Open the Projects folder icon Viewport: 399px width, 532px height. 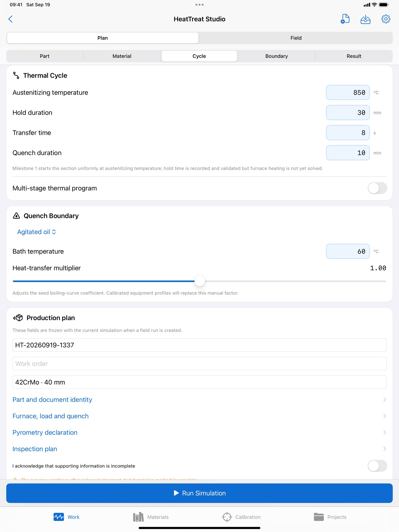click(319, 517)
